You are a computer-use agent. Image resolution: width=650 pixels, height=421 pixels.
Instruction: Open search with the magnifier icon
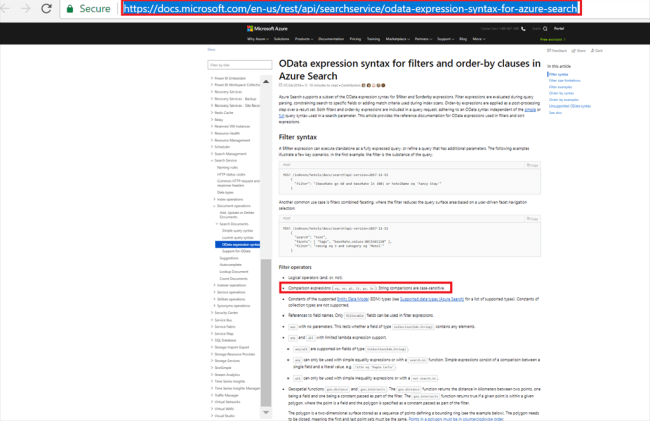click(545, 29)
